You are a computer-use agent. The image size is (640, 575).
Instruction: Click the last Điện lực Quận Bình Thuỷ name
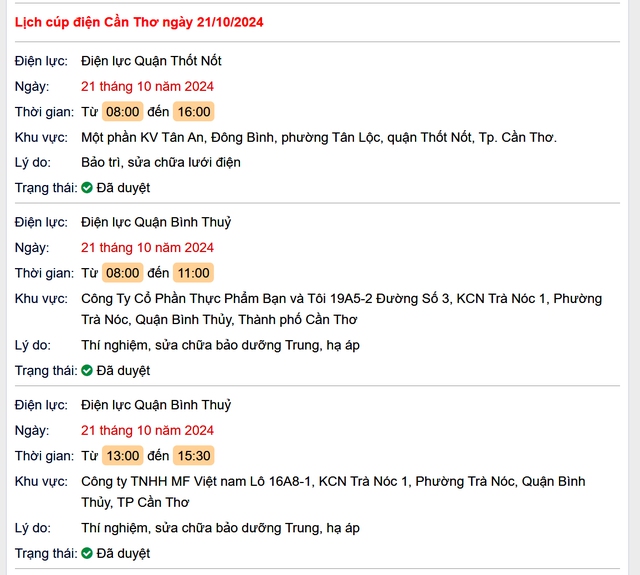pos(156,405)
